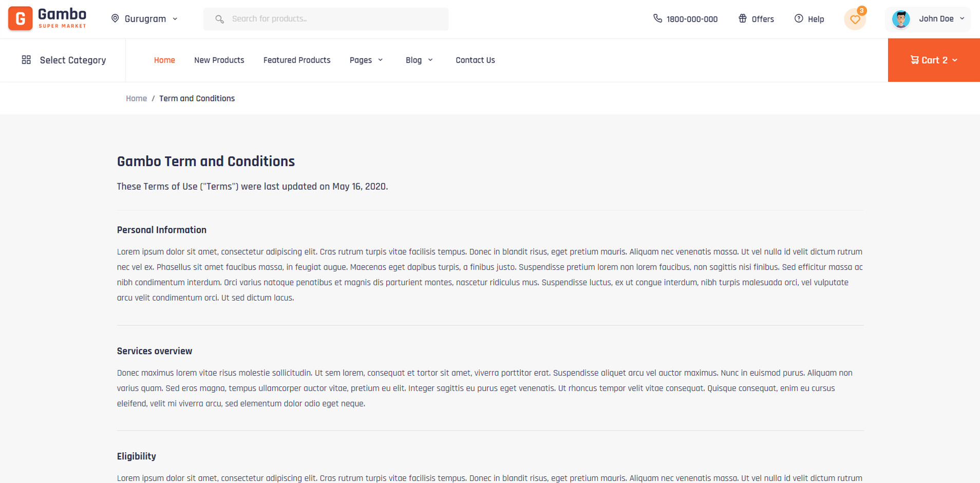
Task: Click the location pin icon
Action: tap(115, 18)
